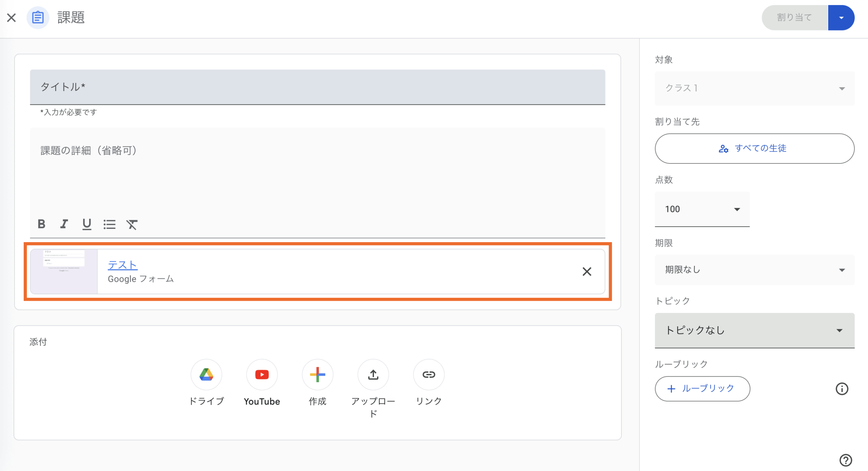Open help with the question mark icon

(847, 460)
